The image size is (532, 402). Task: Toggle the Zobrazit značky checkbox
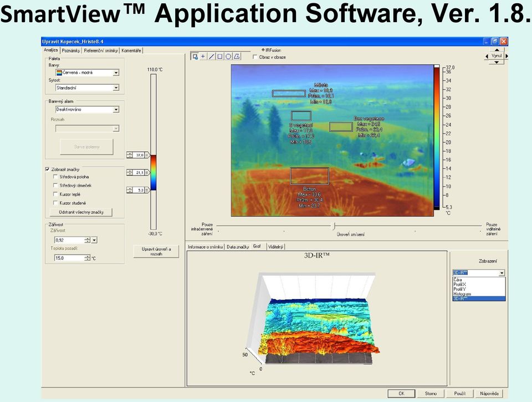(x=47, y=169)
